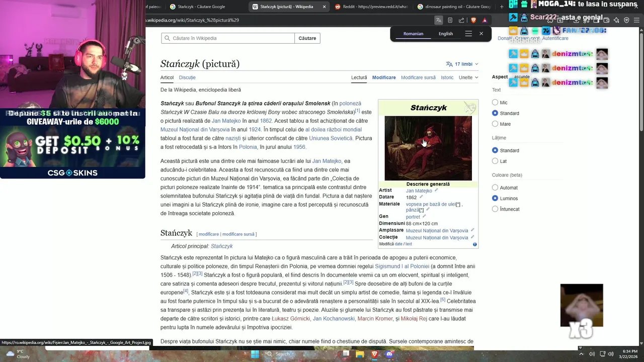The width and height of the screenshot is (644, 362).
Task: Switch to the Reddit preview tab
Action: (371, 7)
